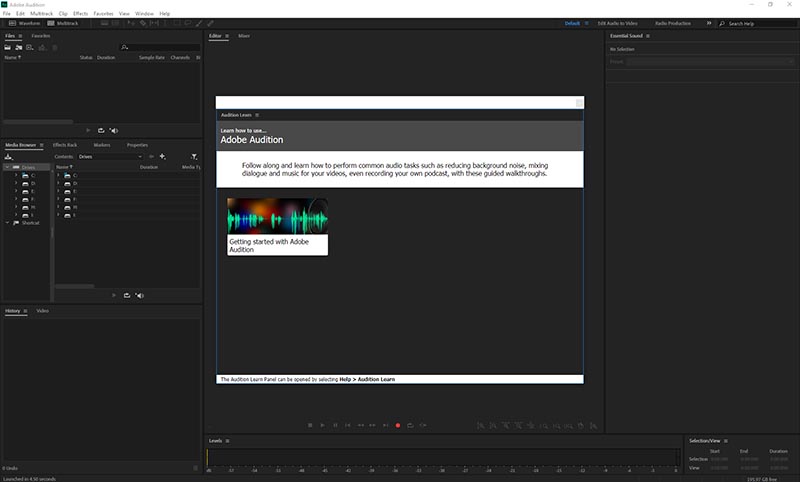Expand drive C: in contents list
The width and height of the screenshot is (800, 482).
[x=58, y=175]
